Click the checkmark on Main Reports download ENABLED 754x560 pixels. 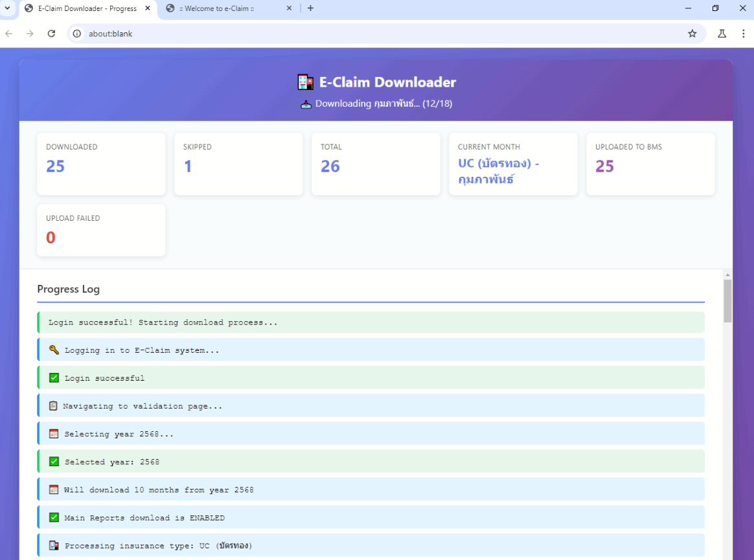pos(54,518)
